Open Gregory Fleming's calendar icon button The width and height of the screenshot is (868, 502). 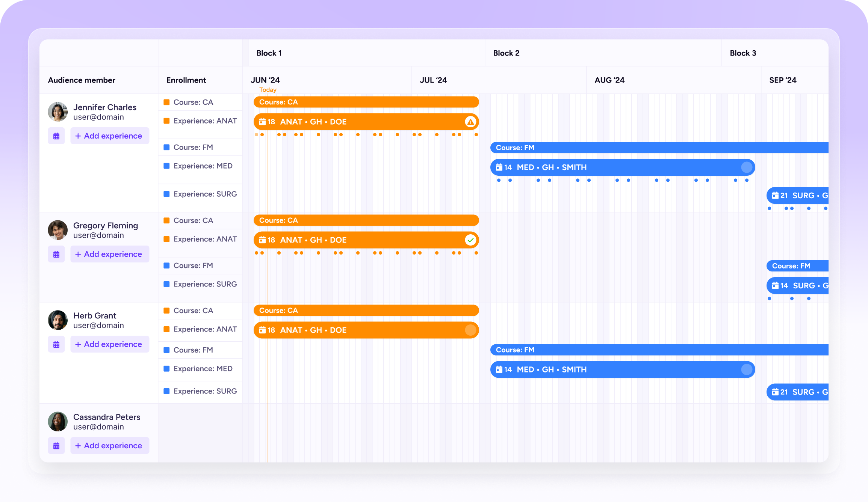click(56, 254)
